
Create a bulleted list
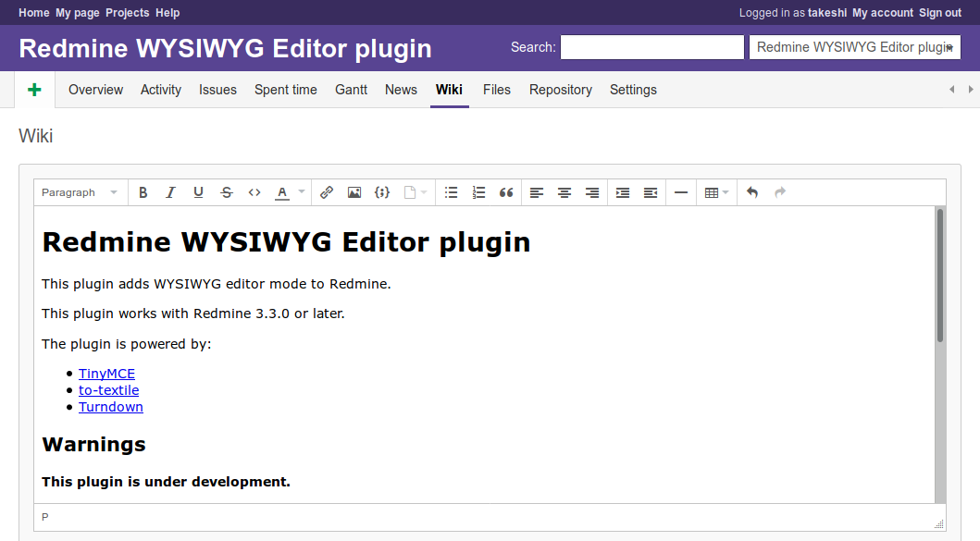tap(452, 192)
